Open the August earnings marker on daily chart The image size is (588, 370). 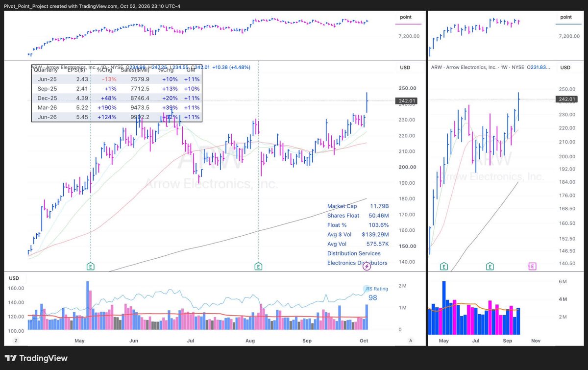coord(258,266)
